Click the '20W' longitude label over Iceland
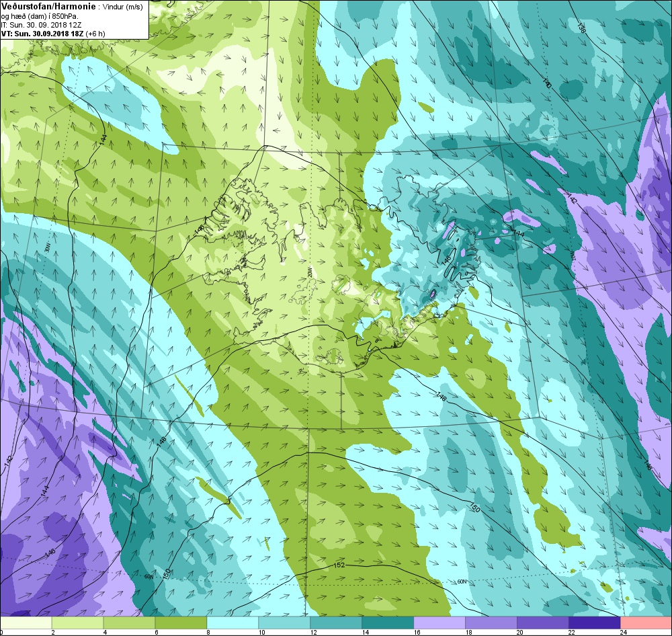This screenshot has height=636, width=672. point(308,272)
